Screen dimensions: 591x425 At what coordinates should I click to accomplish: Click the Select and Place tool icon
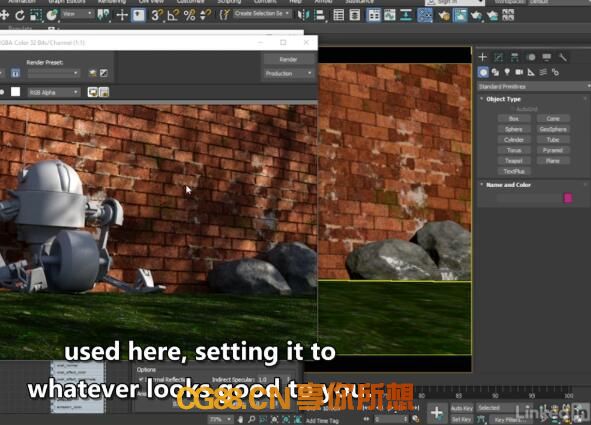(x=52, y=15)
